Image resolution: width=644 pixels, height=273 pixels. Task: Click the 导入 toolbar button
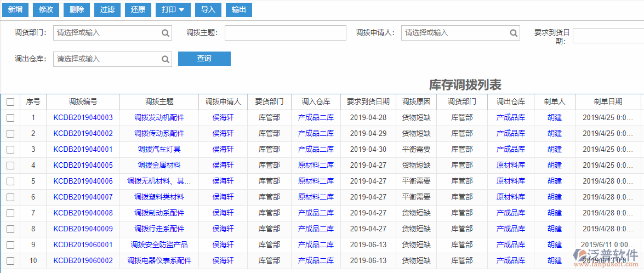coord(208,9)
